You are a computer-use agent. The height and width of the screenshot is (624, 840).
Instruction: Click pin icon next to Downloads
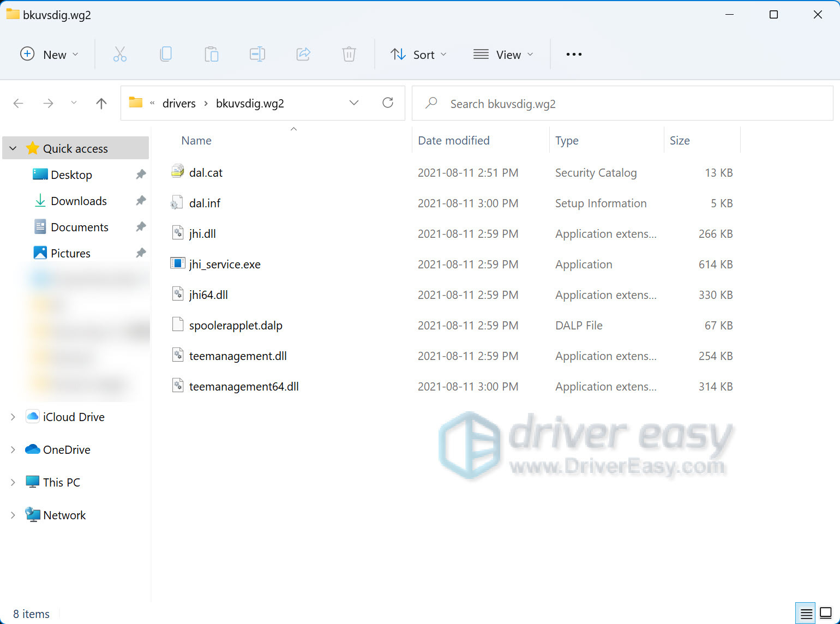pos(141,200)
